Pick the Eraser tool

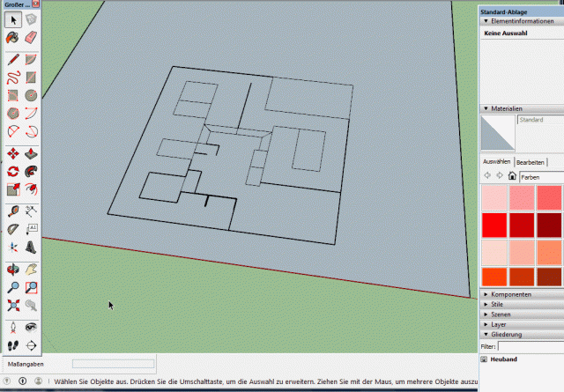point(31,38)
